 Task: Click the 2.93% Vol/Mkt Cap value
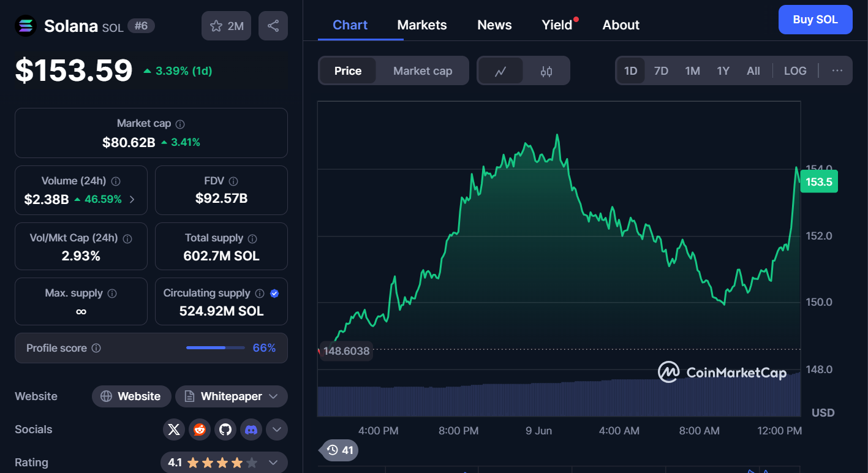tap(81, 256)
